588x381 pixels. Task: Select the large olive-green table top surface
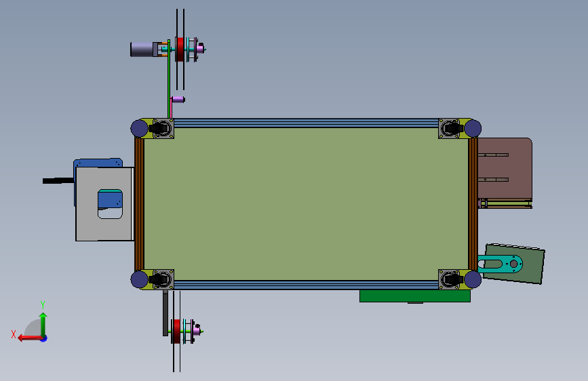306,203
